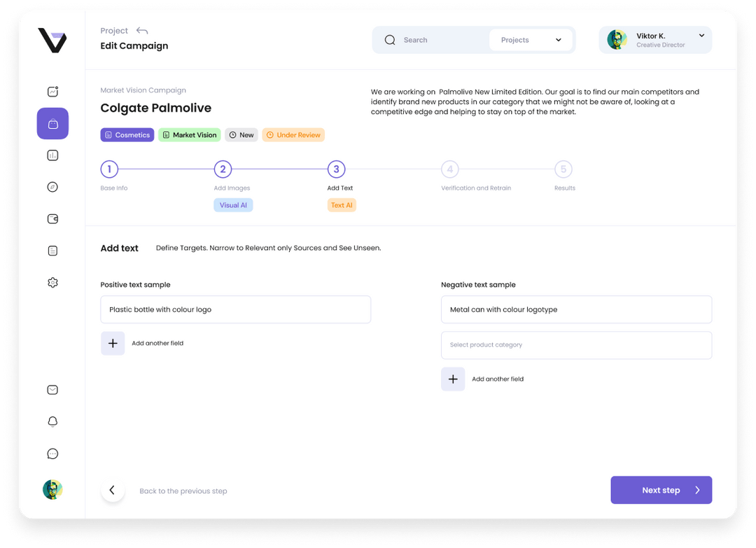Open settings gear in sidebar
Image resolution: width=756 pixels, height=548 pixels.
click(x=52, y=283)
